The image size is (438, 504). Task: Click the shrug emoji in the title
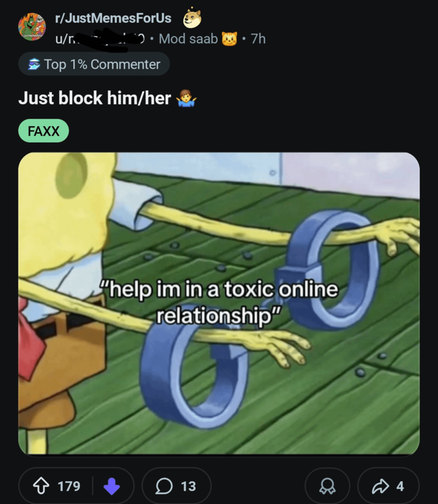coord(185,98)
